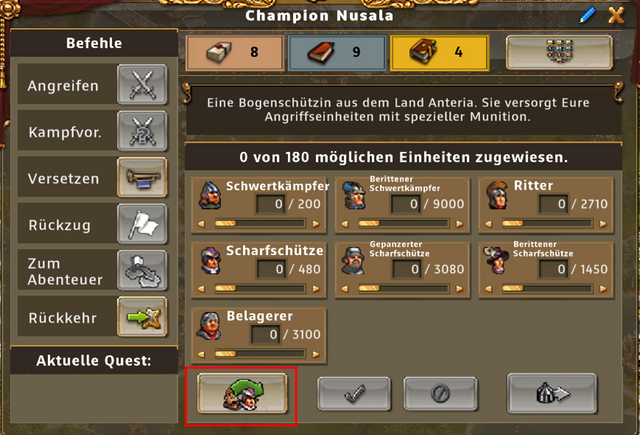Image resolution: width=640 pixels, height=435 pixels.
Task: Select the yellow tome tab showing 4
Action: tap(440, 52)
